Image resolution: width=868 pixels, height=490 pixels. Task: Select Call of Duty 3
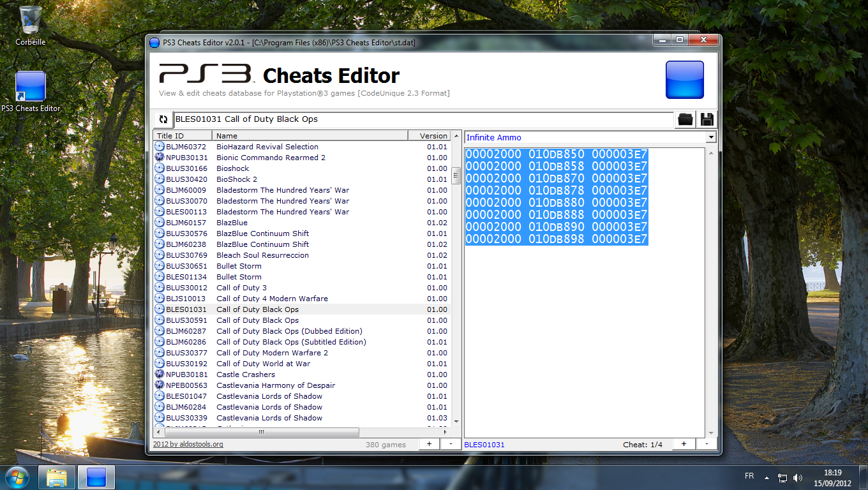[302, 288]
